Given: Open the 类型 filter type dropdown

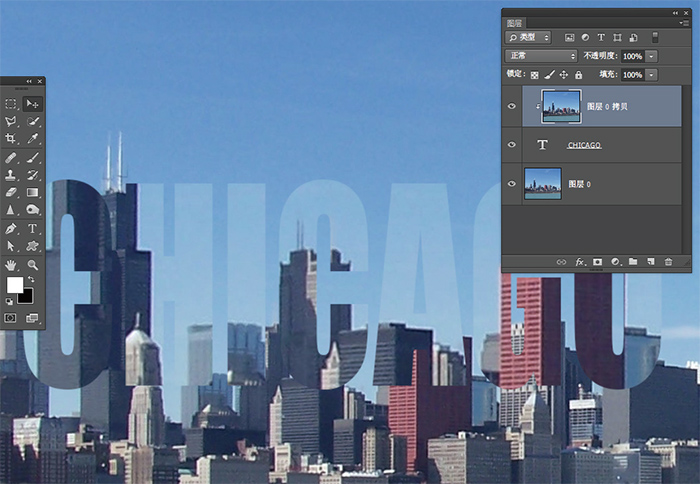Looking at the screenshot, I should click(528, 38).
